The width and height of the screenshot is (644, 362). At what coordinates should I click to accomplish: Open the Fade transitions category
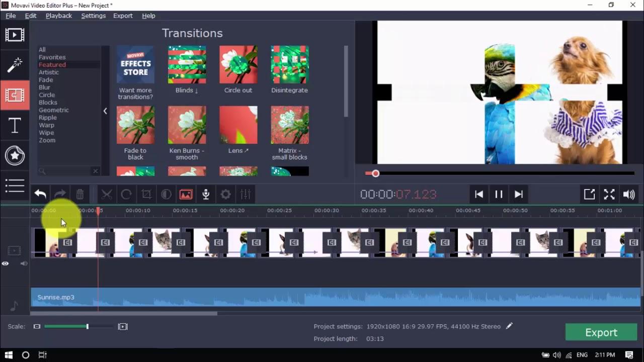pyautogui.click(x=45, y=79)
